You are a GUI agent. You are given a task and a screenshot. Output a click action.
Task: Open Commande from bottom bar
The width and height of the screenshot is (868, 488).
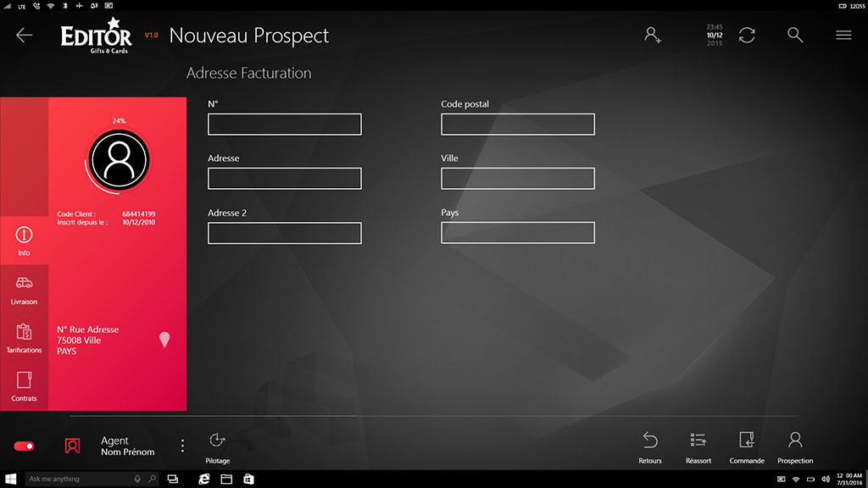(x=747, y=441)
